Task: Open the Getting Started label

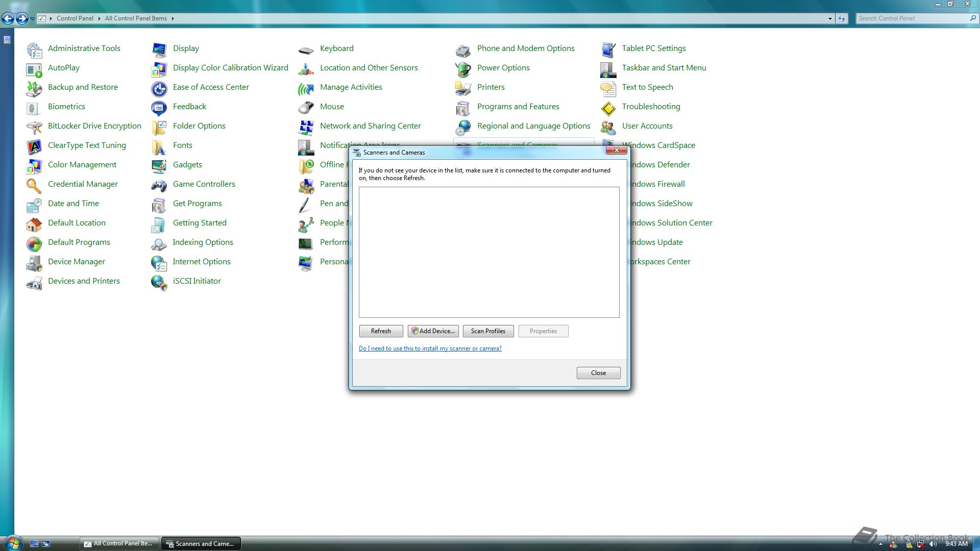Action: coord(200,223)
